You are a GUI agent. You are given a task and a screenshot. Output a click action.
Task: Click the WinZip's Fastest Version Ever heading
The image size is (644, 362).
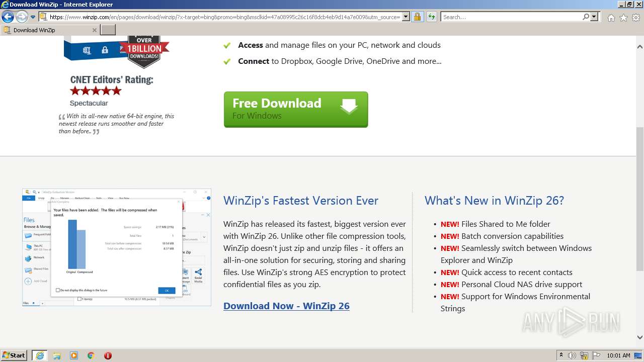click(x=301, y=201)
